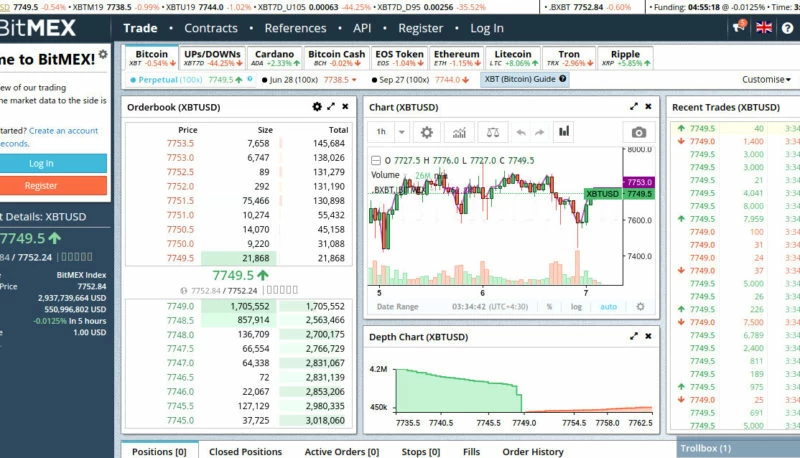Viewport: 800px width, 458px height.
Task: Toggle percentage scale on chart
Action: point(549,307)
